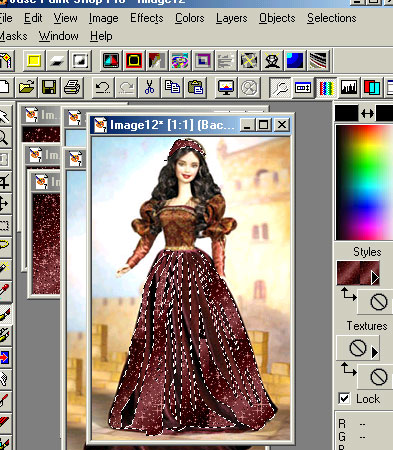Click the grayed-out horizontal lines effect icon
Screen dimensions: 393x450
(x=226, y=61)
